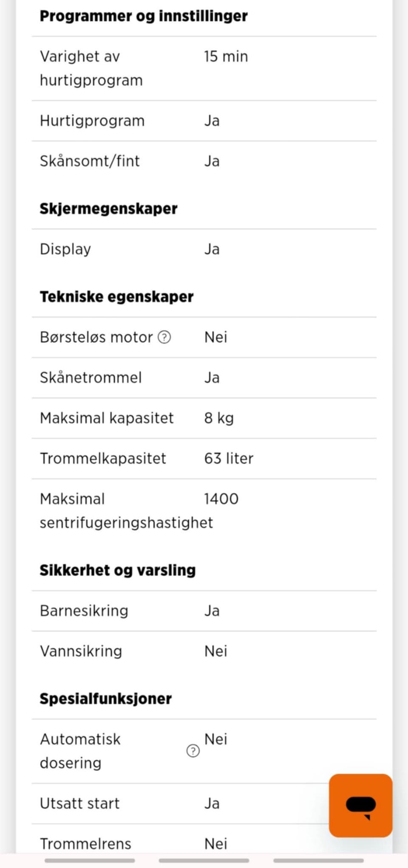Collapse the Skjermegenskaper section heading
The width and height of the screenshot is (408, 868).
coord(108,209)
